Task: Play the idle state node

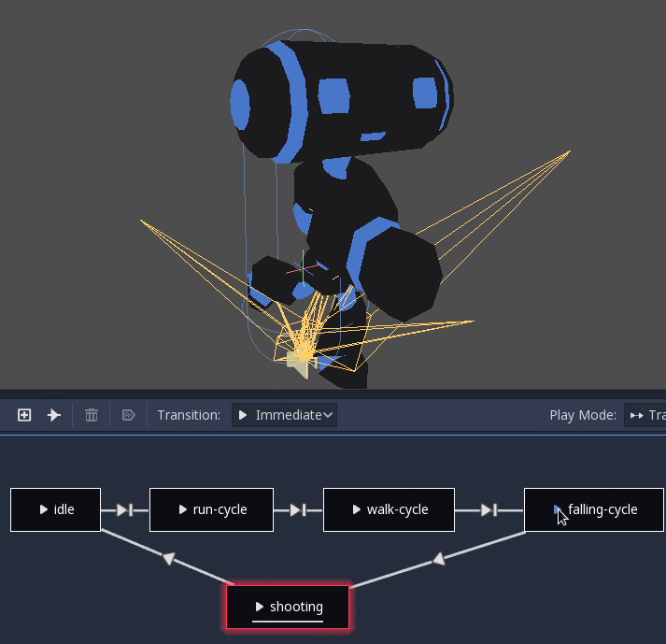Action: (43, 509)
